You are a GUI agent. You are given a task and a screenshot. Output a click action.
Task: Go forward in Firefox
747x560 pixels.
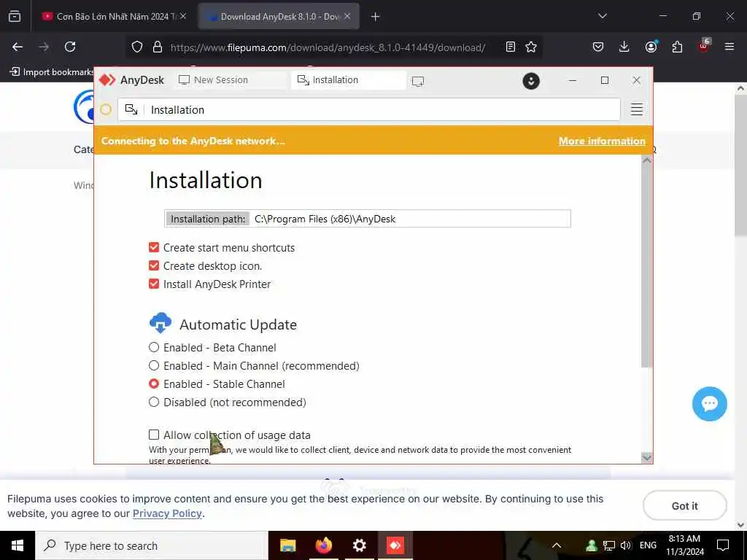pos(44,47)
